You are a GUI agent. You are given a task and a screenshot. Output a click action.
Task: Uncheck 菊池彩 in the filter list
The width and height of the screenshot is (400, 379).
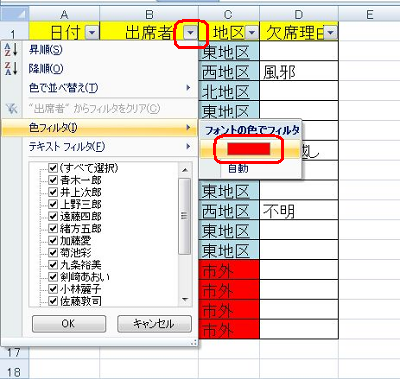tap(53, 252)
